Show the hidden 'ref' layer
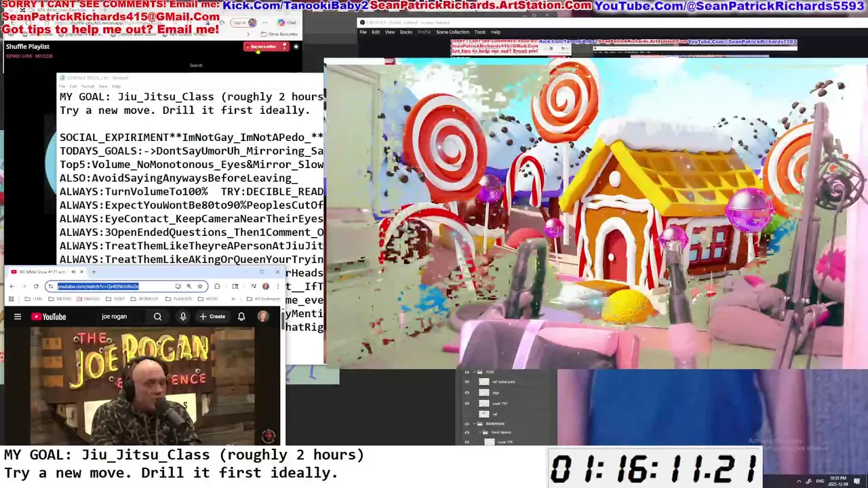868x488 pixels. (467, 414)
